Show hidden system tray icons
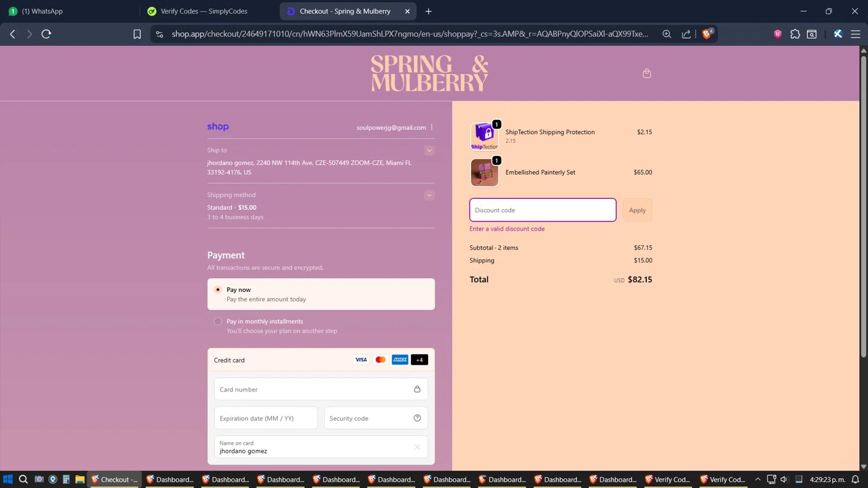The image size is (868, 488). pyautogui.click(x=757, y=479)
